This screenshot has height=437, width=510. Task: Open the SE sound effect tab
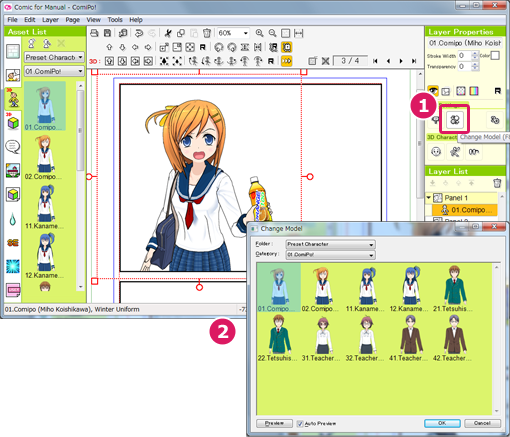(x=13, y=242)
